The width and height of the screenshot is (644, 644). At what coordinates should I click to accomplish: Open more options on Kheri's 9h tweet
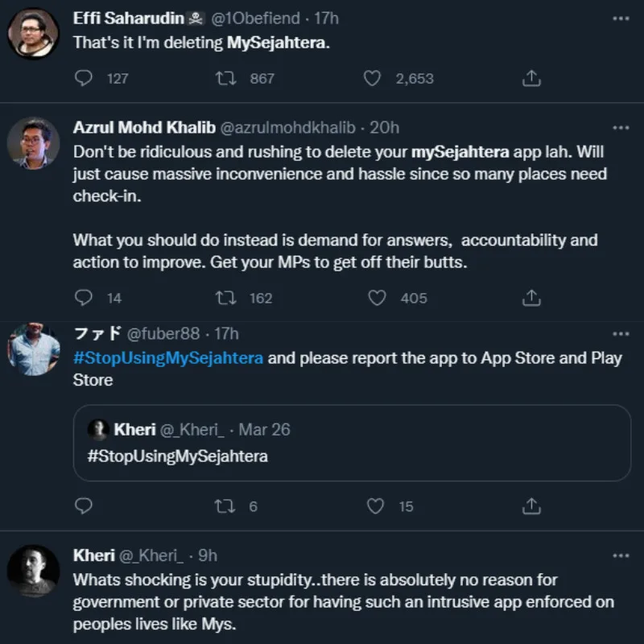point(621,555)
